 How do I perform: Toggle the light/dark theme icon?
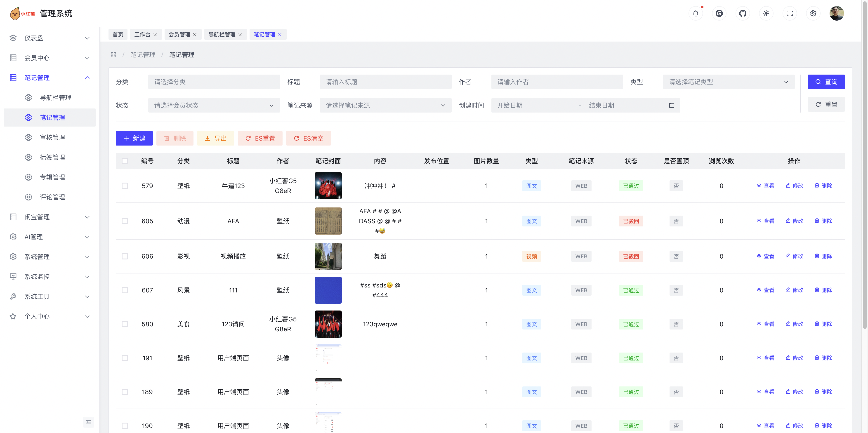tap(766, 14)
